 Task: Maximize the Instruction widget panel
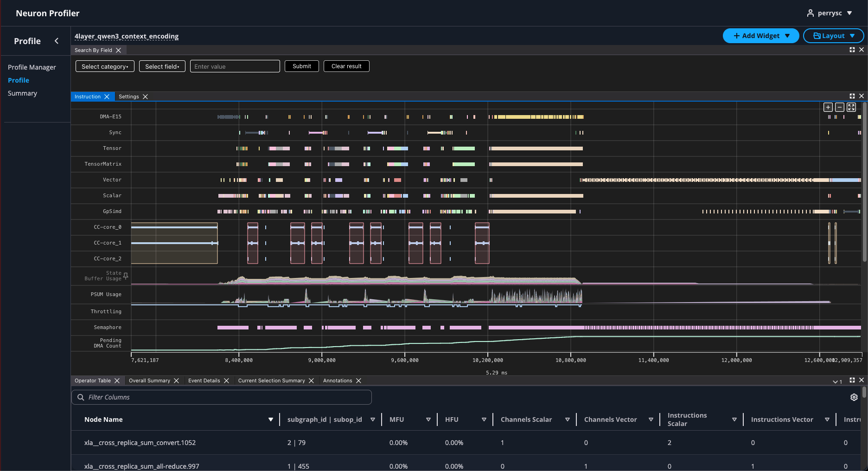(x=852, y=96)
